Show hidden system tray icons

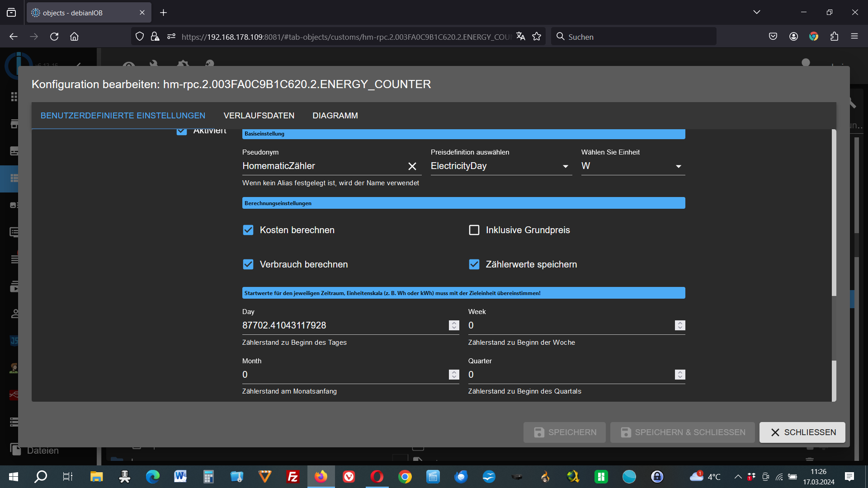click(x=738, y=477)
